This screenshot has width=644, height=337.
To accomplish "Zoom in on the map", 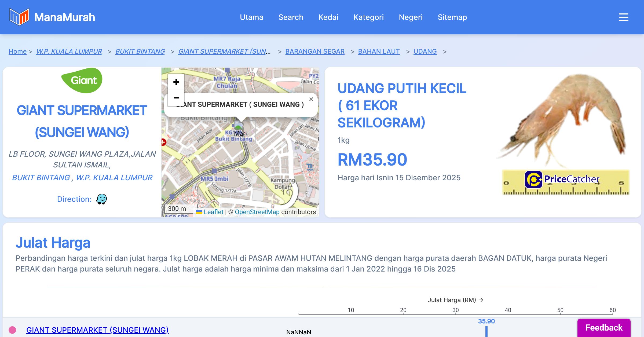I will click(x=176, y=82).
